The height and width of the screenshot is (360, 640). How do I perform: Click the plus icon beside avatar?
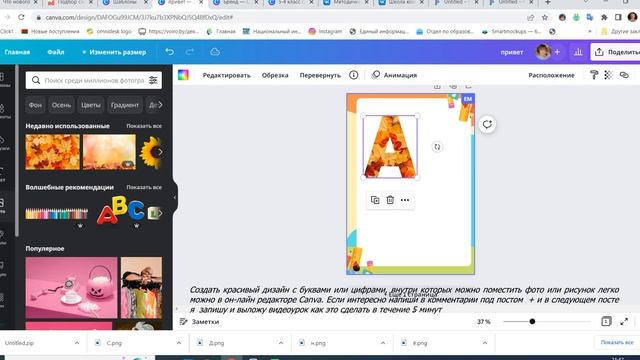[557, 52]
